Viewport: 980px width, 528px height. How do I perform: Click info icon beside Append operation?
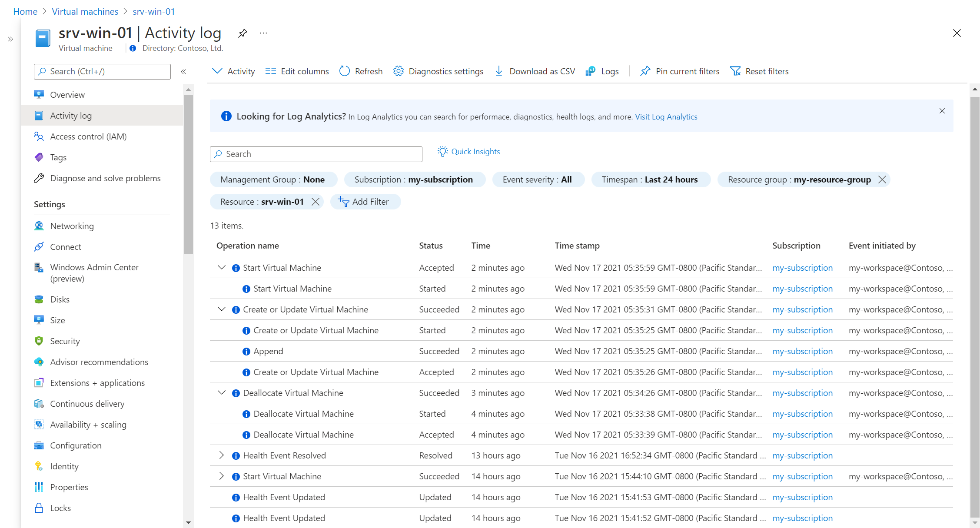click(x=246, y=352)
